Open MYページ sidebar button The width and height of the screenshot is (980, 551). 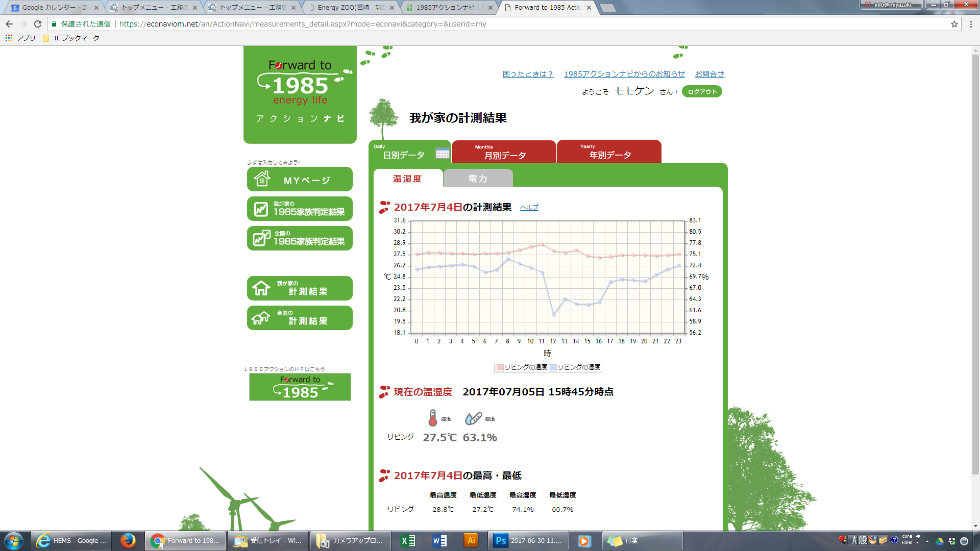pyautogui.click(x=300, y=179)
